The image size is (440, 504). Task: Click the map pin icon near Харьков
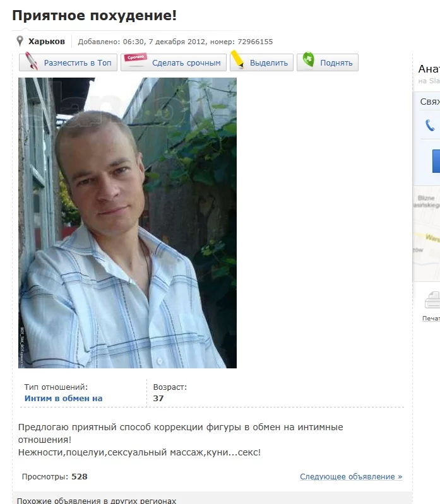point(20,41)
